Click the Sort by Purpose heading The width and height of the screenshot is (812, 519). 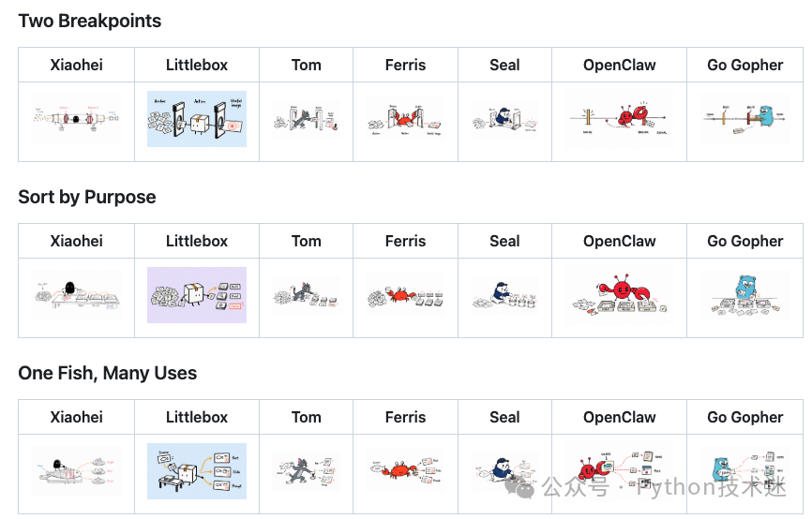point(87,197)
